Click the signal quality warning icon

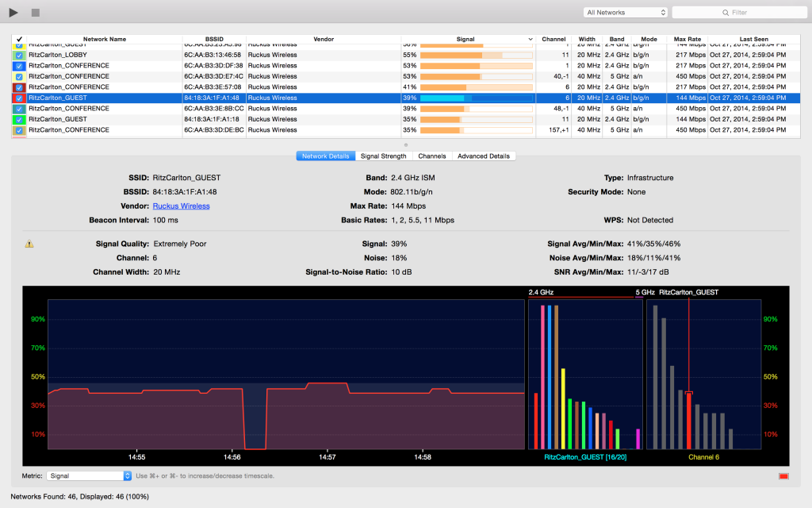pyautogui.click(x=29, y=244)
